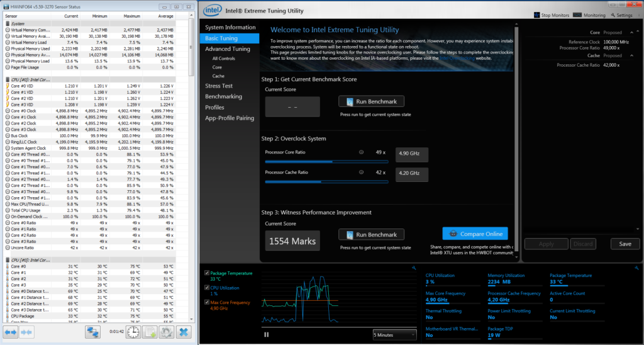The width and height of the screenshot is (644, 345).
Task: Click info icon beside Processor Cache Ratio
Action: 362,172
